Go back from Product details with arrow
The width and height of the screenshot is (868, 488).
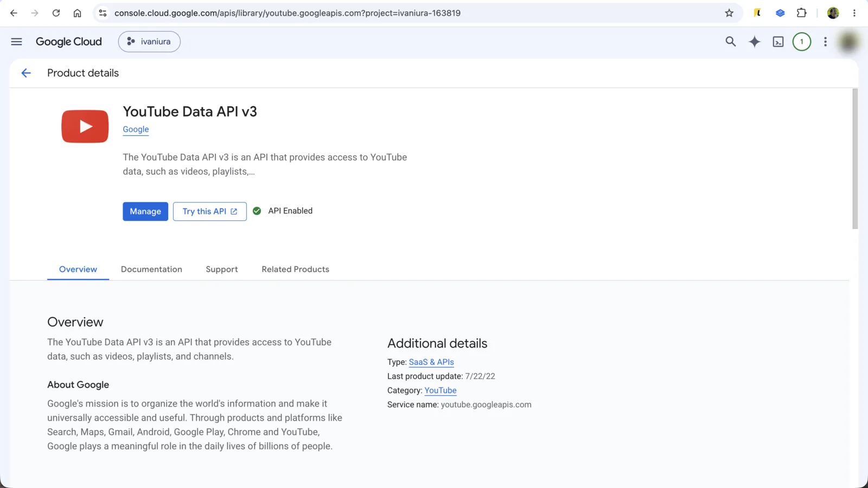(26, 73)
